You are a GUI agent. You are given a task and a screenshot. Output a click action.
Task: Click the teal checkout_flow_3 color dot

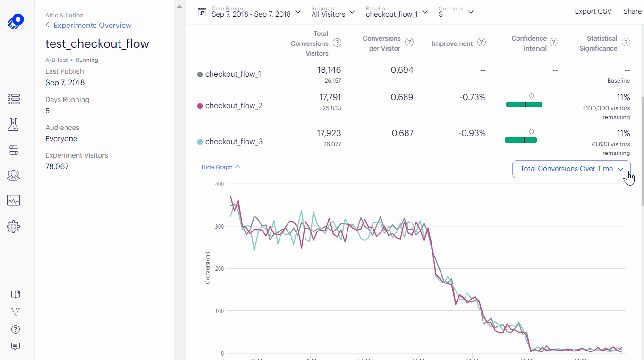coord(200,142)
